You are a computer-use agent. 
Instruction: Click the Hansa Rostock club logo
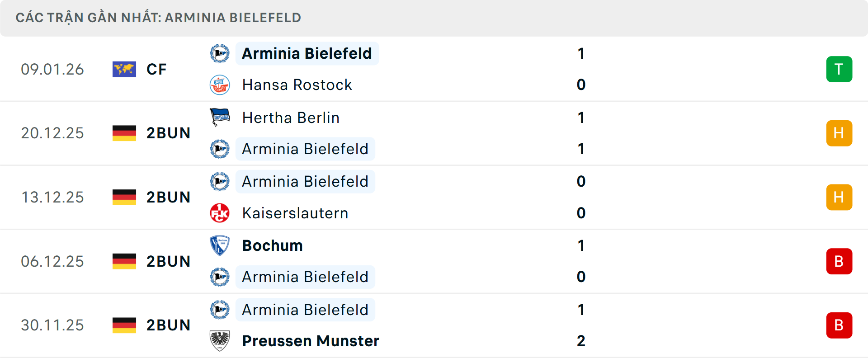tap(220, 85)
